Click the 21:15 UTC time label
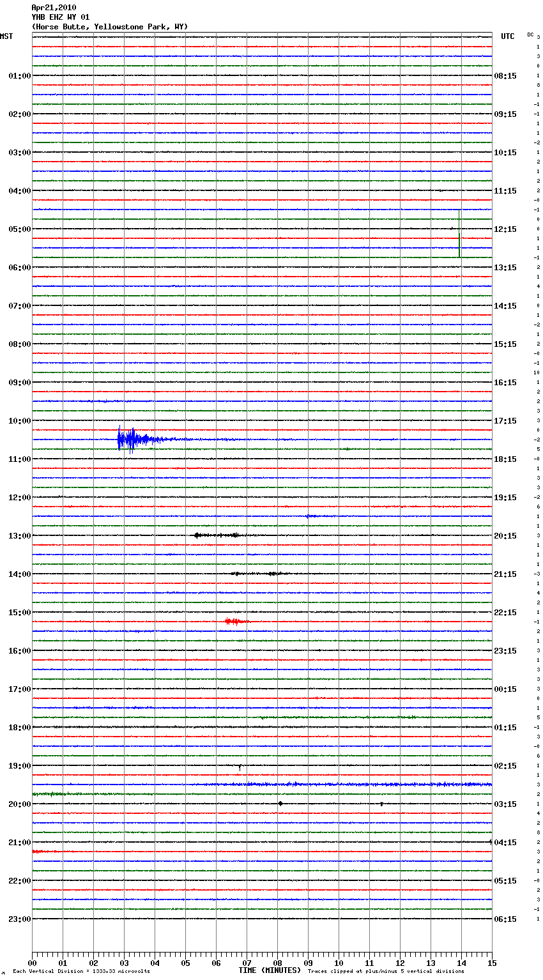 point(505,574)
